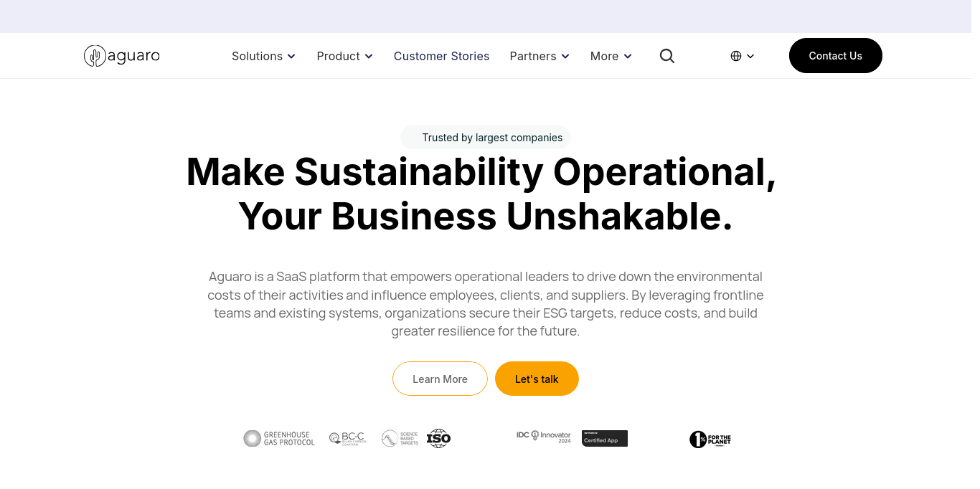The height and width of the screenshot is (489, 980).
Task: Open the language selector chevron
Action: click(751, 55)
